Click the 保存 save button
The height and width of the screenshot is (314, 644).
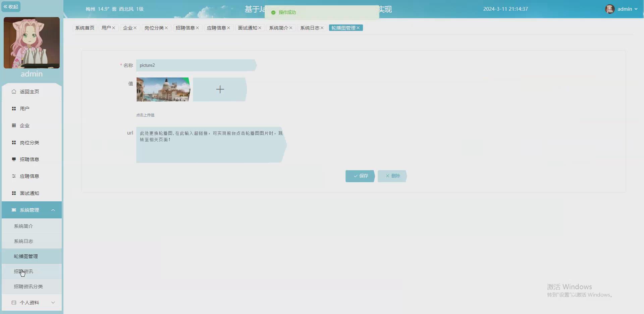click(x=360, y=176)
